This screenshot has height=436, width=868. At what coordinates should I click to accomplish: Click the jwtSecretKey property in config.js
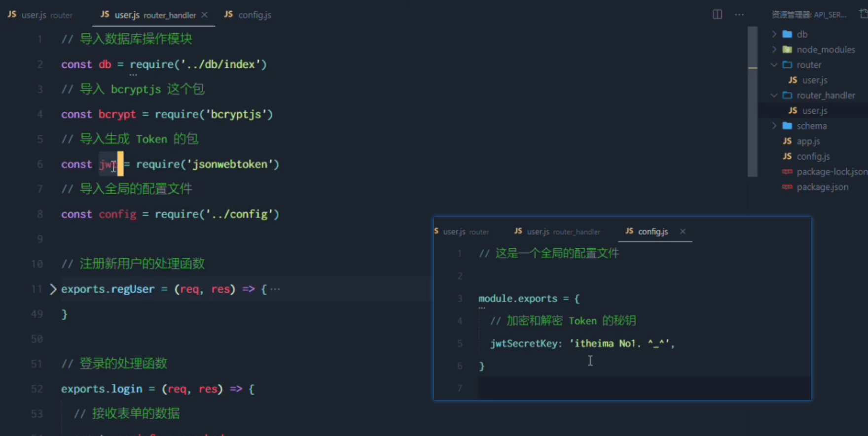(x=524, y=343)
